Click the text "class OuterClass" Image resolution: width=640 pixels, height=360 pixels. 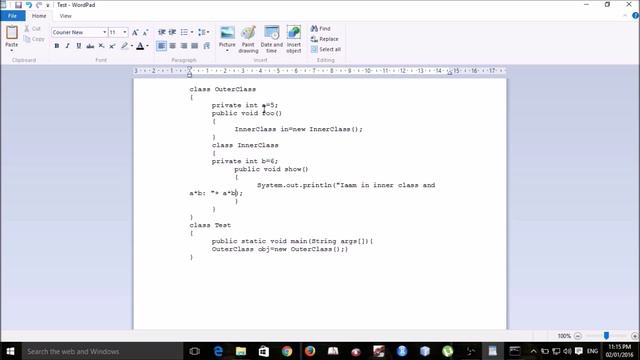(222, 89)
